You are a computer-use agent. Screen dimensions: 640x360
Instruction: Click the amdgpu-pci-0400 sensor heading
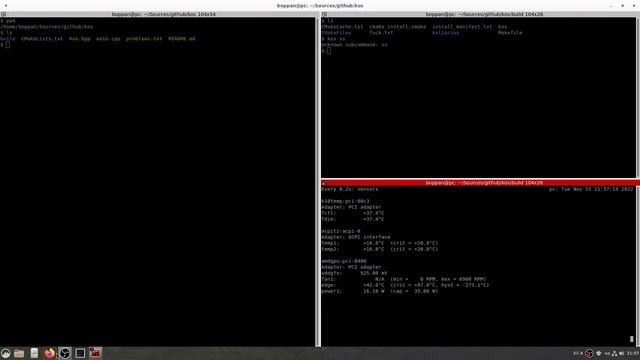[x=344, y=261]
